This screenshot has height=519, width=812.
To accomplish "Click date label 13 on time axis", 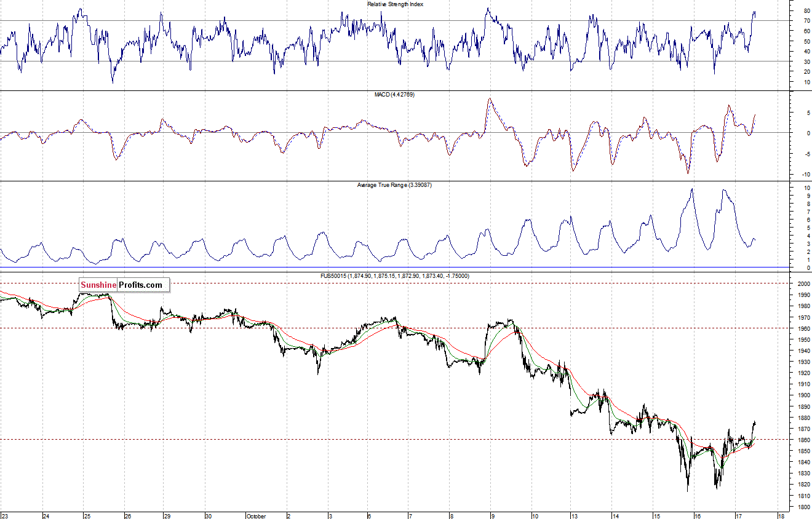I will click(x=573, y=516).
